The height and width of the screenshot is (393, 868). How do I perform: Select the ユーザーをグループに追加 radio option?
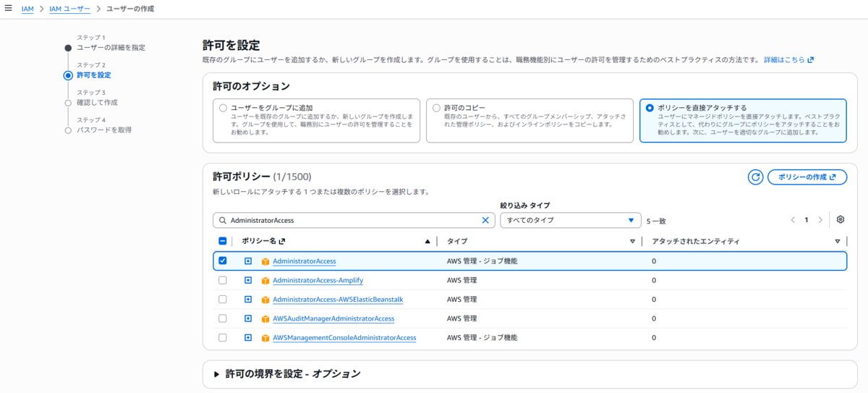[223, 108]
